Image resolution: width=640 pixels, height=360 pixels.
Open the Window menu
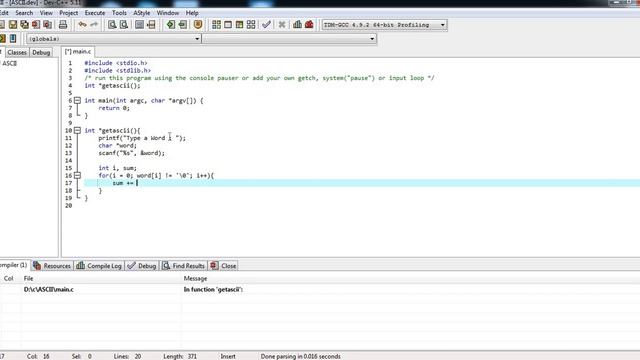(168, 13)
